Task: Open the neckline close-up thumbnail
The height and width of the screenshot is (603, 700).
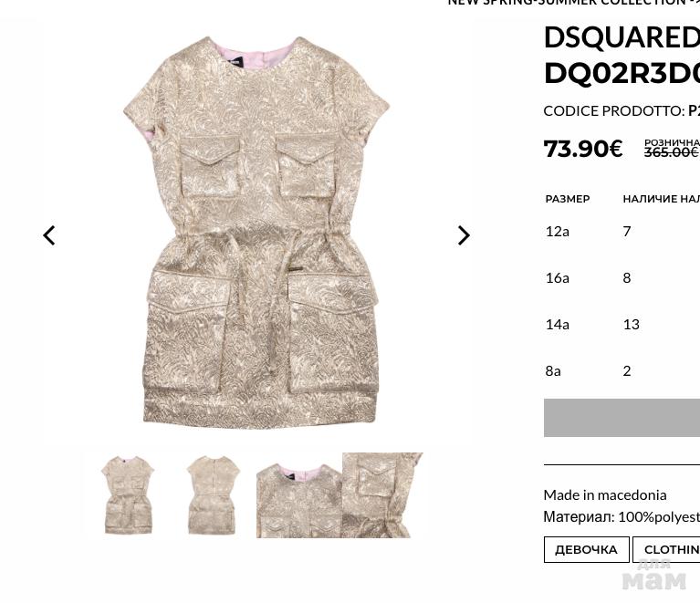Action: pyautogui.click(x=299, y=500)
